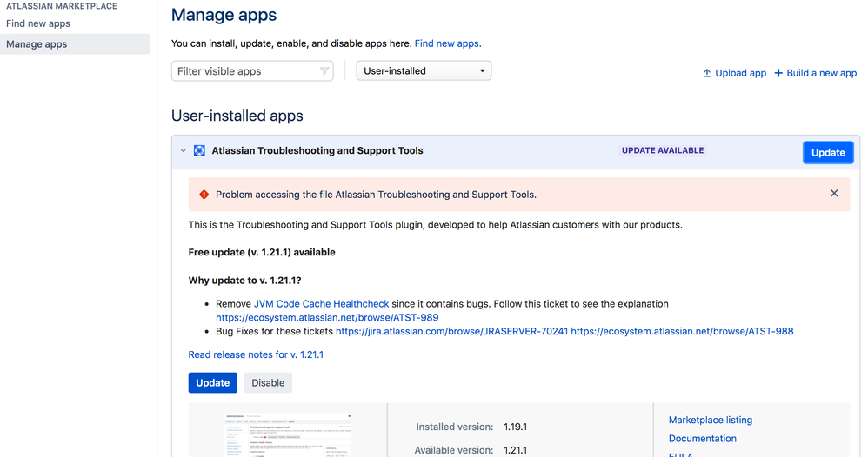868x457 pixels.
Task: Click the Manage apps page heading
Action: point(224,15)
